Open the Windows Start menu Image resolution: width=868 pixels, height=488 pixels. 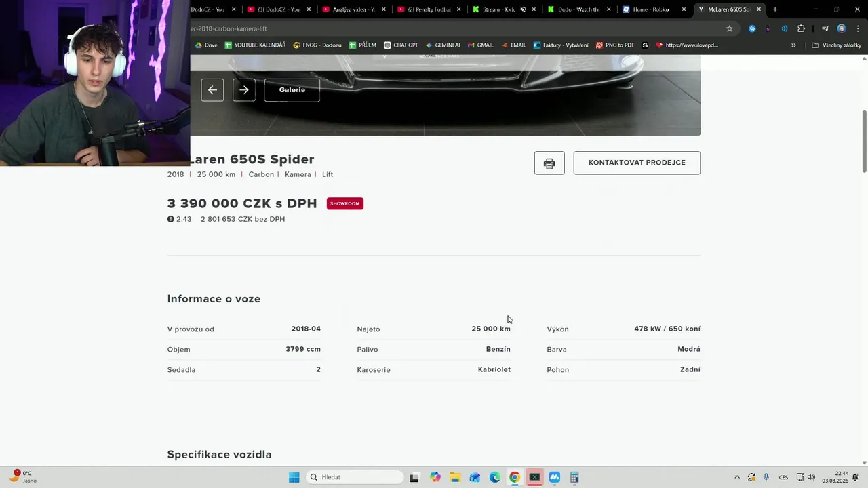tap(294, 477)
